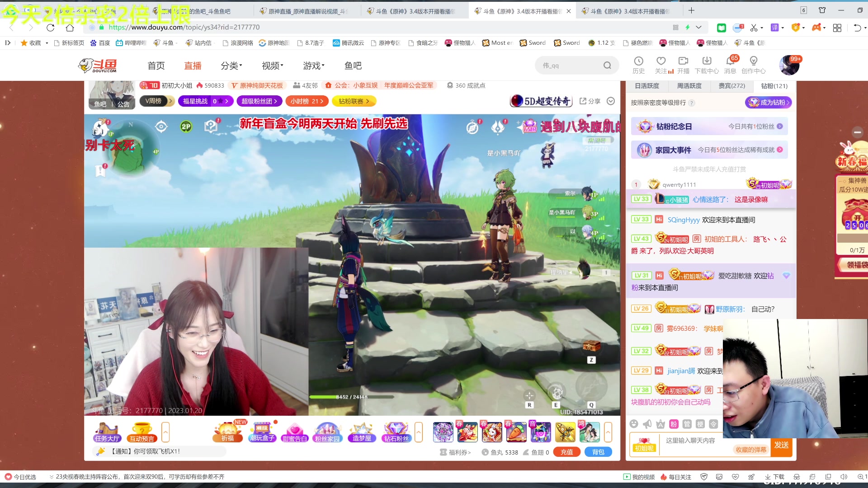The height and width of the screenshot is (488, 868).
Task: Go to 首页 homepage nav item
Action: point(156,66)
